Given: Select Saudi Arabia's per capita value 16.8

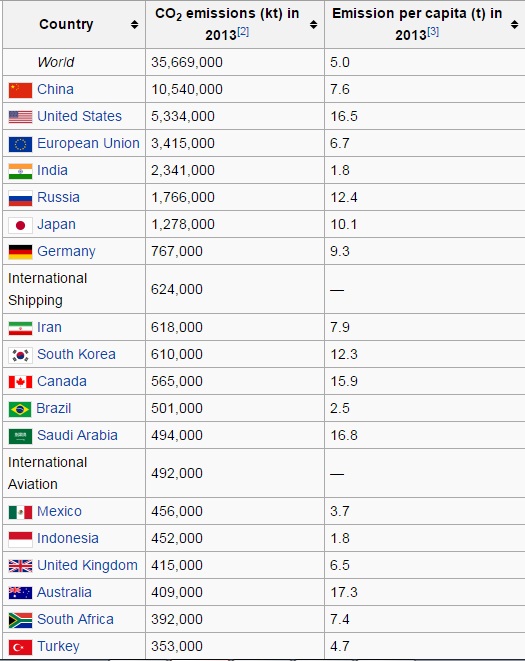Looking at the screenshot, I should (344, 435).
